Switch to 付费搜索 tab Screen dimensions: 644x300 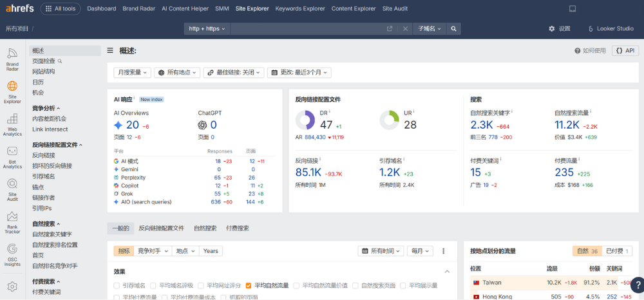tap(238, 229)
